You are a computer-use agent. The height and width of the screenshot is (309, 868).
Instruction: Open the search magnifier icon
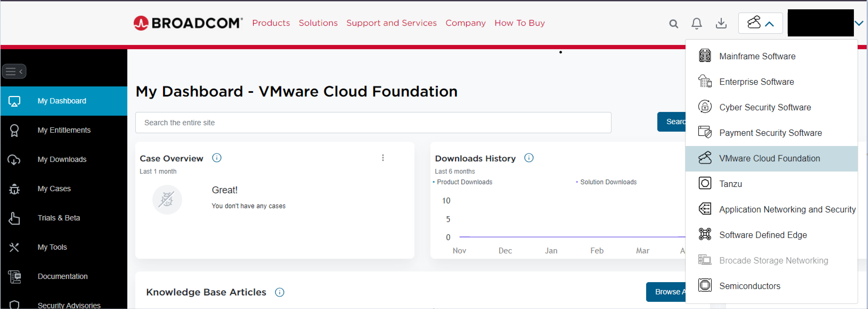point(673,24)
